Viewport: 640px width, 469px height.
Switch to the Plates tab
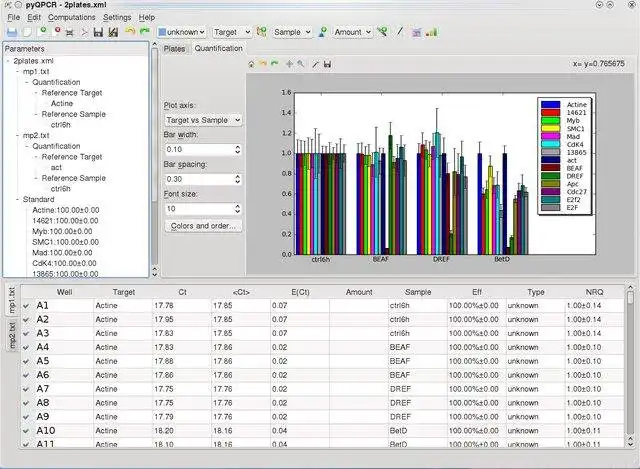174,48
